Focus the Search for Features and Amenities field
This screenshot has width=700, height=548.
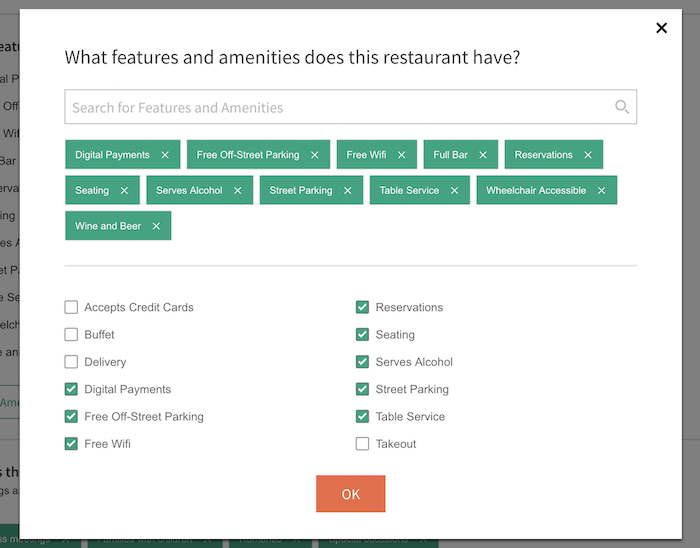pos(350,107)
